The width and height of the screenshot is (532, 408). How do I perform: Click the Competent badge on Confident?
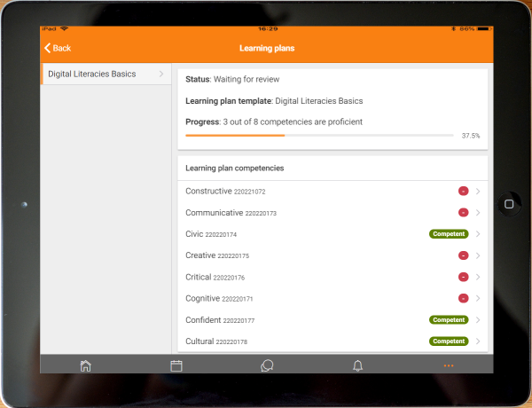[x=449, y=320]
